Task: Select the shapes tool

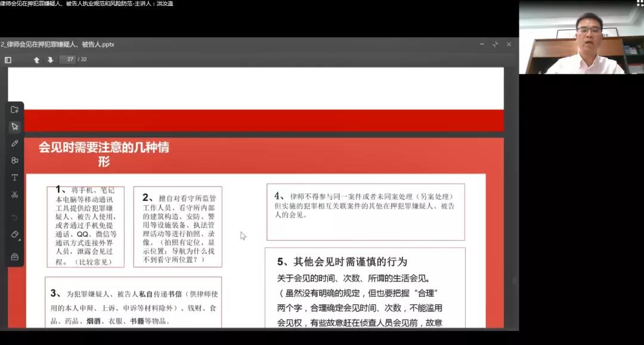Action: click(x=15, y=160)
